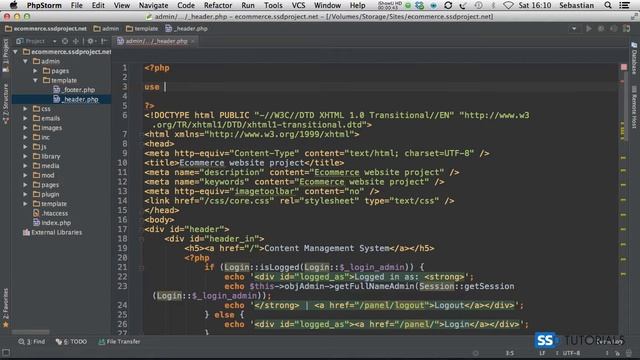The width and height of the screenshot is (640, 360).
Task: Open run configuration dropdown in toolbar
Action: pyautogui.click(x=574, y=29)
